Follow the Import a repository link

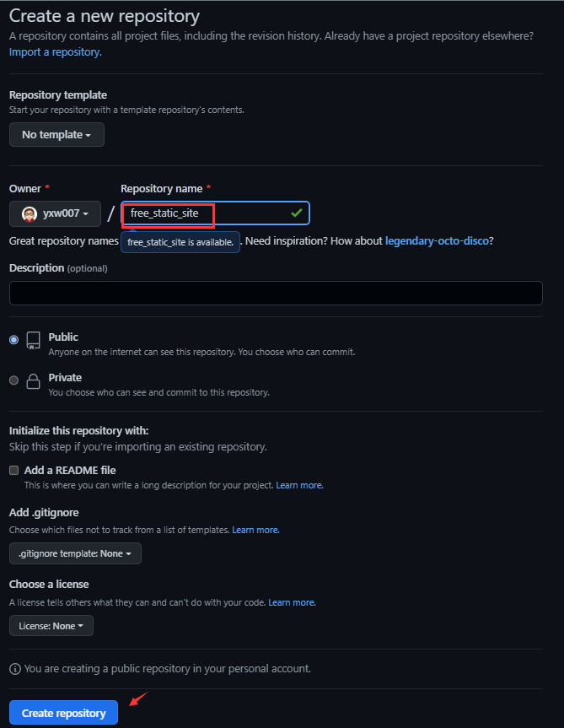point(55,52)
